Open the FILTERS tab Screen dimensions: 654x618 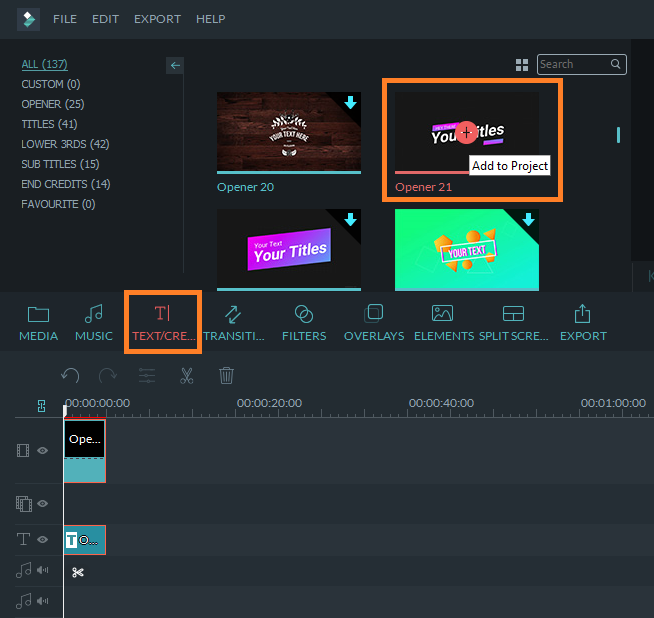pyautogui.click(x=304, y=323)
